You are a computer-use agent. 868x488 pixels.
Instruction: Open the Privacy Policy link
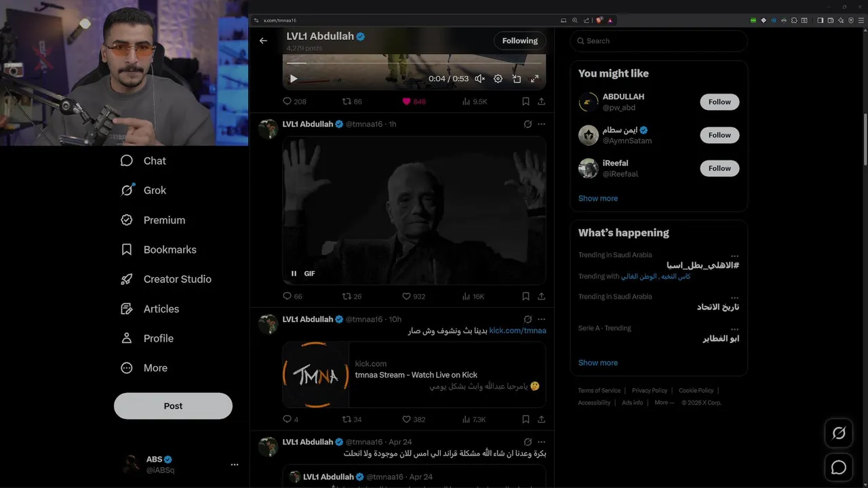tap(650, 390)
